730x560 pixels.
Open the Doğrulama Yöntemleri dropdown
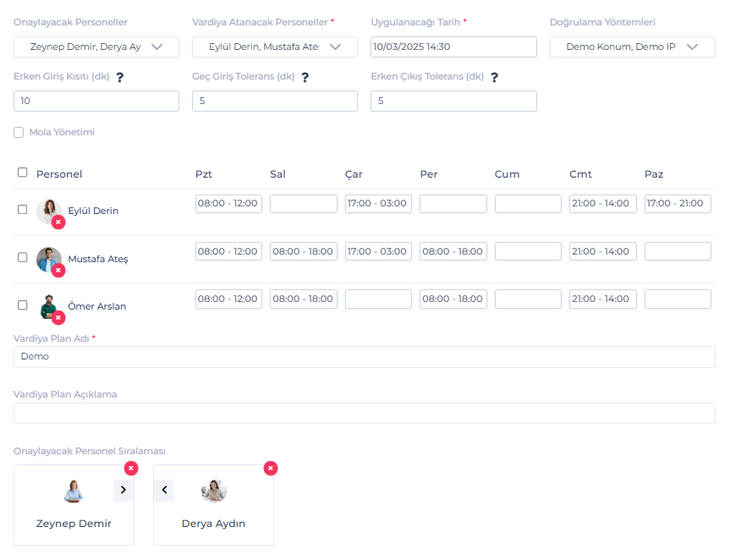[x=632, y=47]
